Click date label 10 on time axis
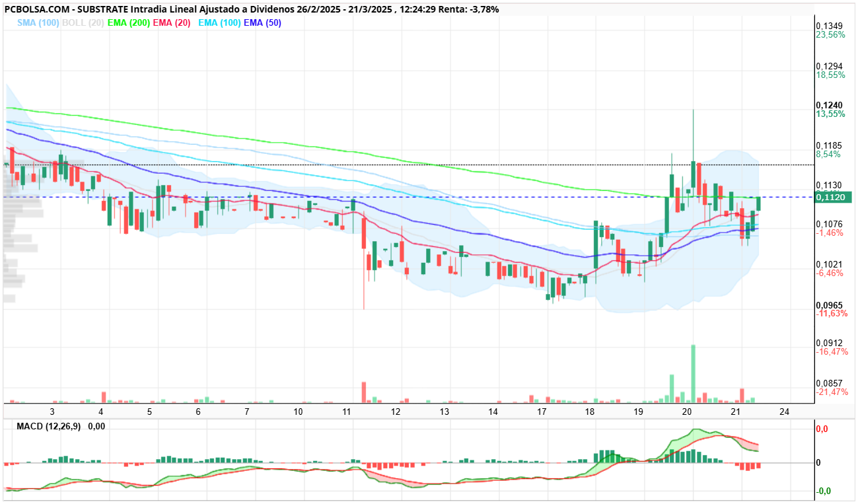The image size is (858, 504). 298,411
